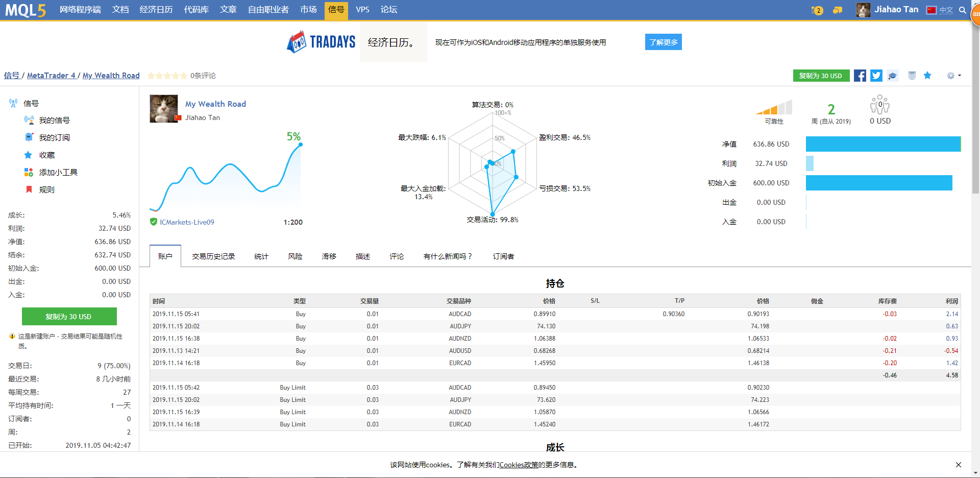Click the 净值 blue bar

(x=883, y=144)
